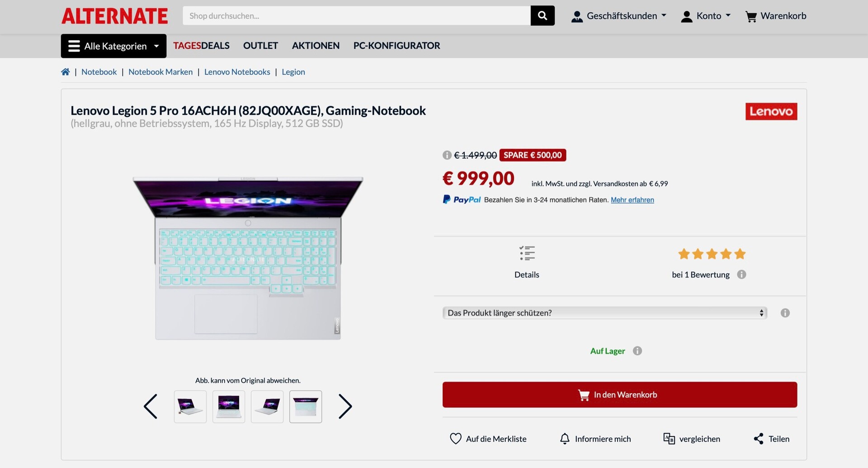Open PC-KONFIGURATOR menu item
Viewport: 868px width, 468px height.
(x=396, y=46)
